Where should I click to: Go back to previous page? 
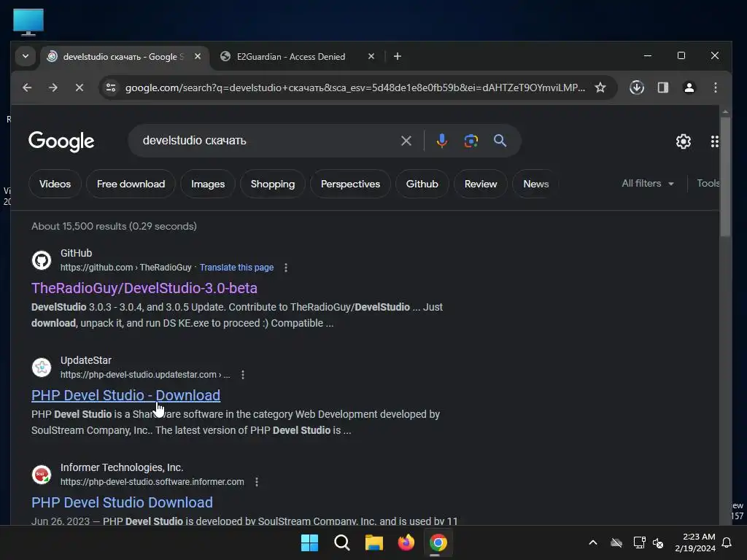click(27, 87)
